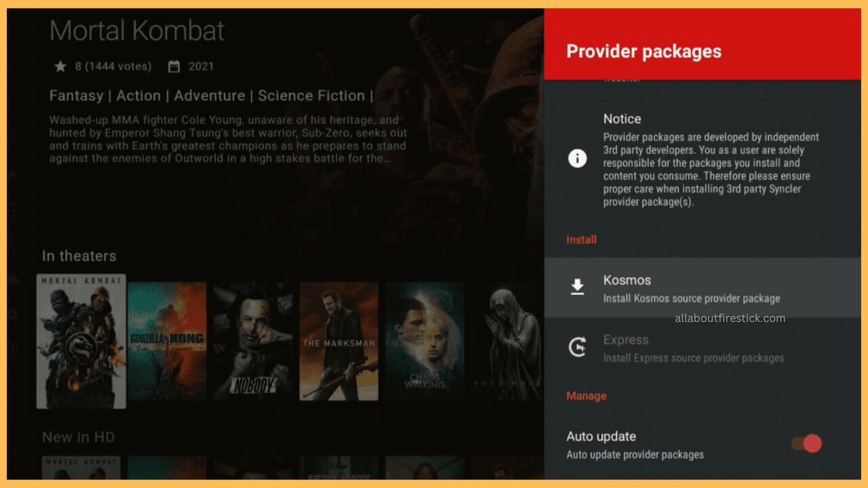Open the Godzilla vs Kong poster
Viewport: 868px width, 488px height.
(167, 341)
